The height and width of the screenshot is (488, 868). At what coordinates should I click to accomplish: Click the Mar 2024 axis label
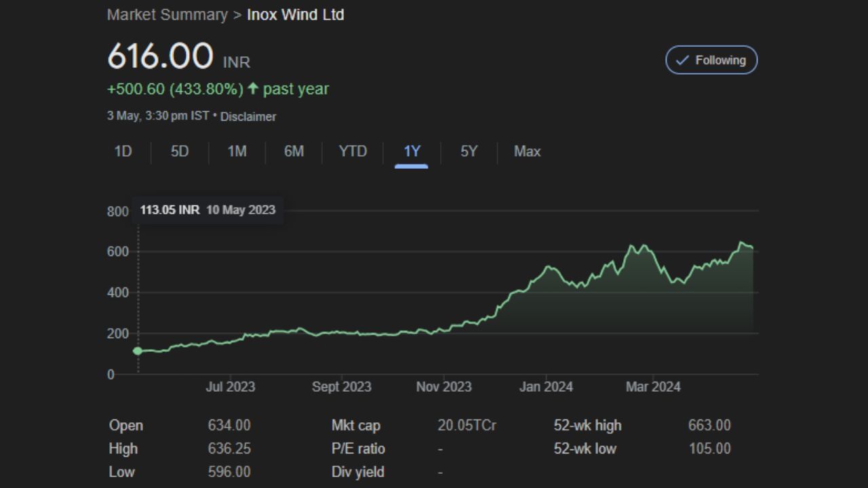653,386
